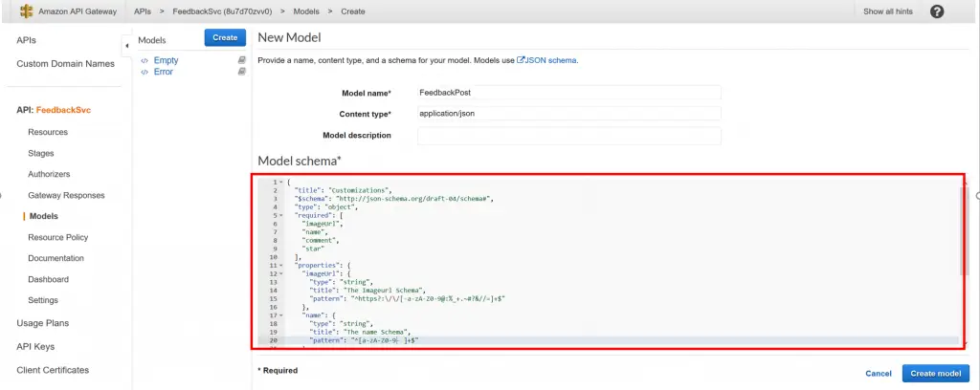Select the Empty model
This screenshot has height=390, width=980.
pos(166,60)
